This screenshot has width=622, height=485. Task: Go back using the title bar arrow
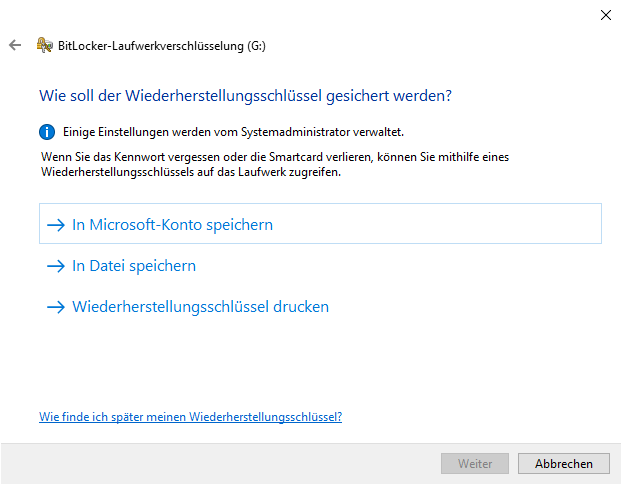(15, 45)
